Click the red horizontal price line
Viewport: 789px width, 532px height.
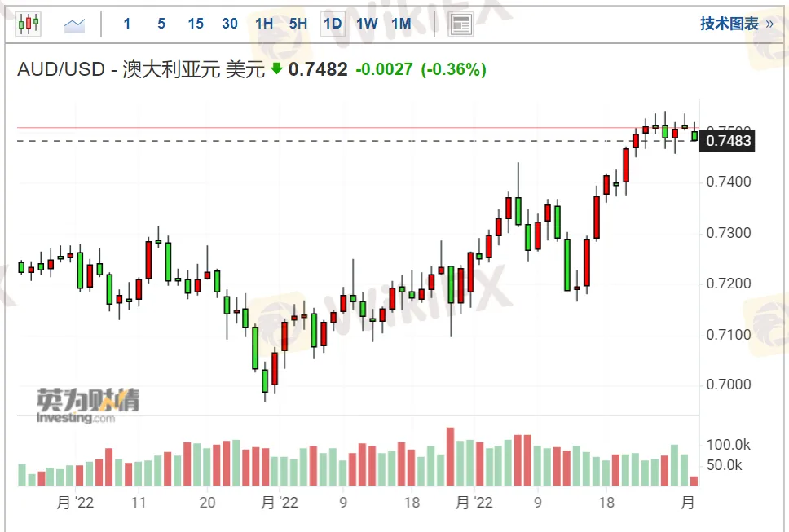[326, 127]
